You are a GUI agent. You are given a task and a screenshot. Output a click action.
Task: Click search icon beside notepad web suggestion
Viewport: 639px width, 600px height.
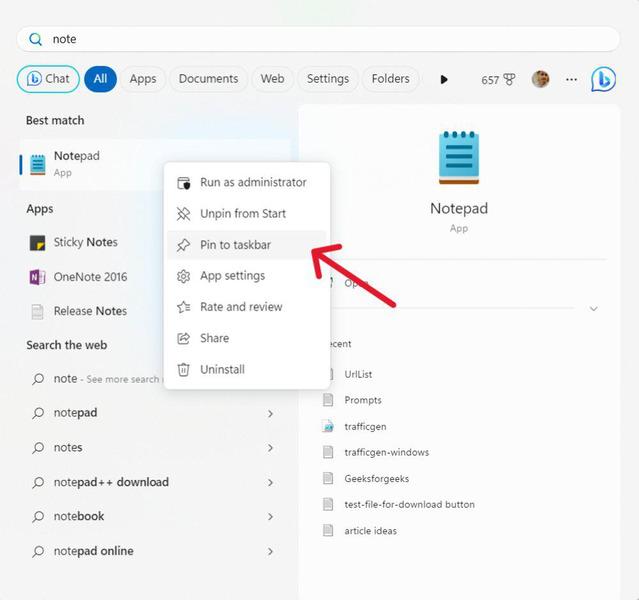[38, 413]
